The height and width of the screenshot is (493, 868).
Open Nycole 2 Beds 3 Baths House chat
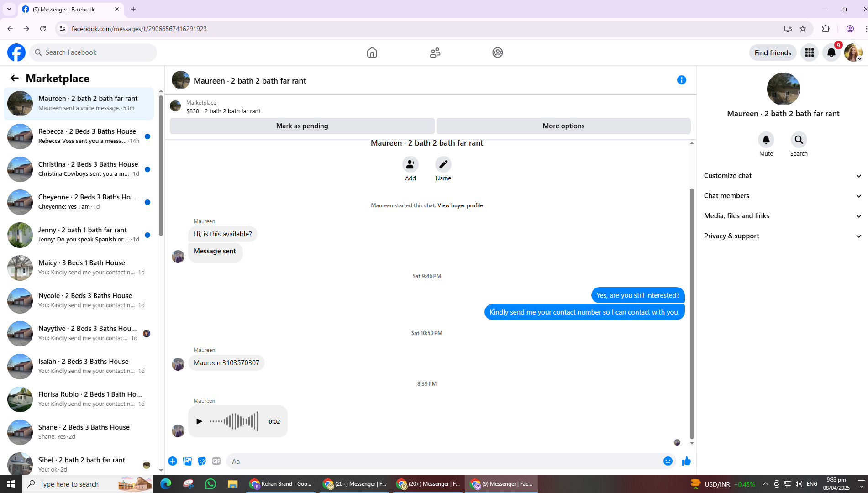tap(79, 300)
